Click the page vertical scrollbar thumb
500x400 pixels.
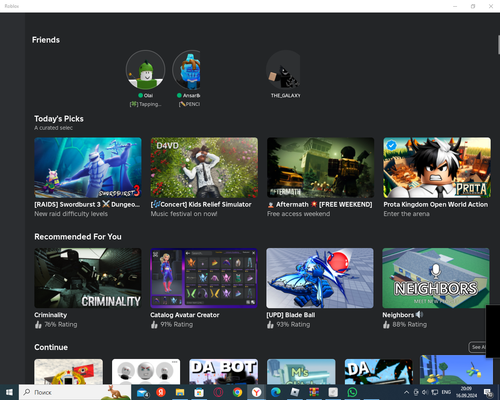498,44
